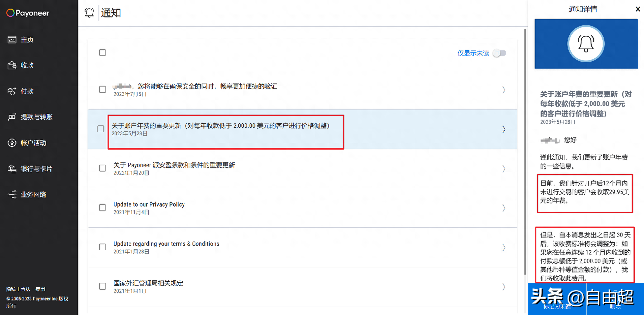Click the 收款 wallet icon

click(x=12, y=65)
